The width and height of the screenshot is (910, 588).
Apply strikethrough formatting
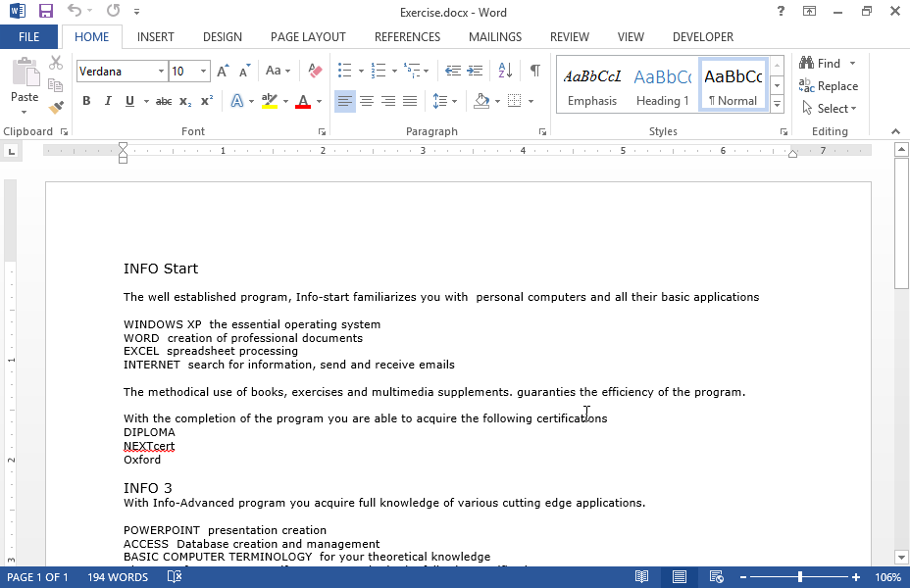pos(164,101)
